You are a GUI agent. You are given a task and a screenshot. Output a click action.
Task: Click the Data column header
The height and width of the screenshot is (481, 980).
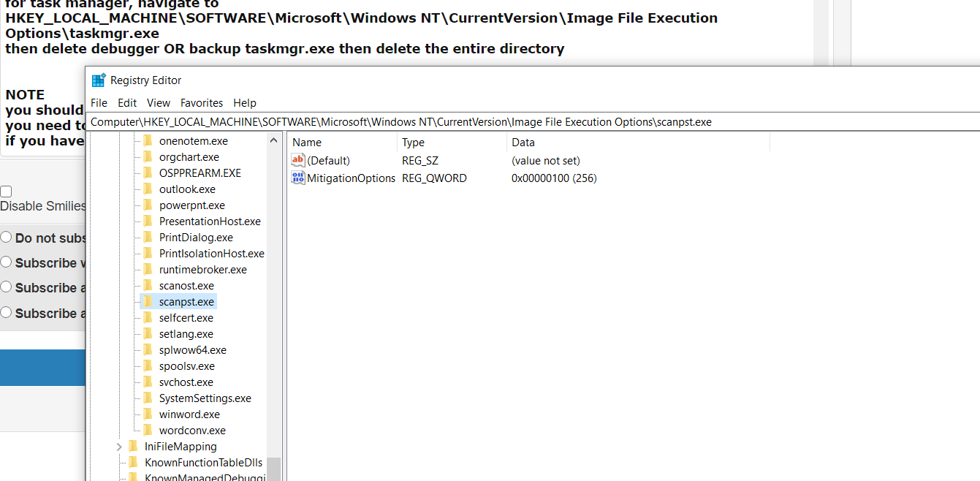(639, 143)
